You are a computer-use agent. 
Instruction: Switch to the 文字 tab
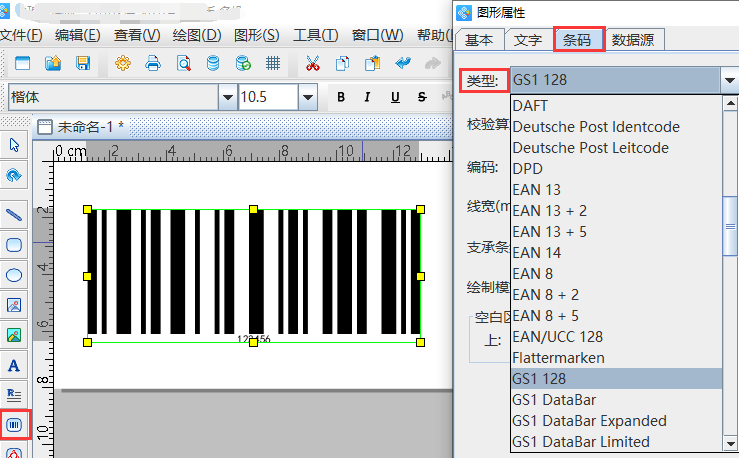[528, 40]
